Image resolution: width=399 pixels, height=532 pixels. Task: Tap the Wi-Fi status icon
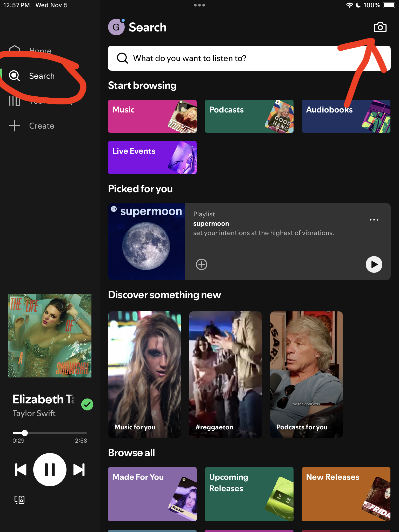point(350,5)
